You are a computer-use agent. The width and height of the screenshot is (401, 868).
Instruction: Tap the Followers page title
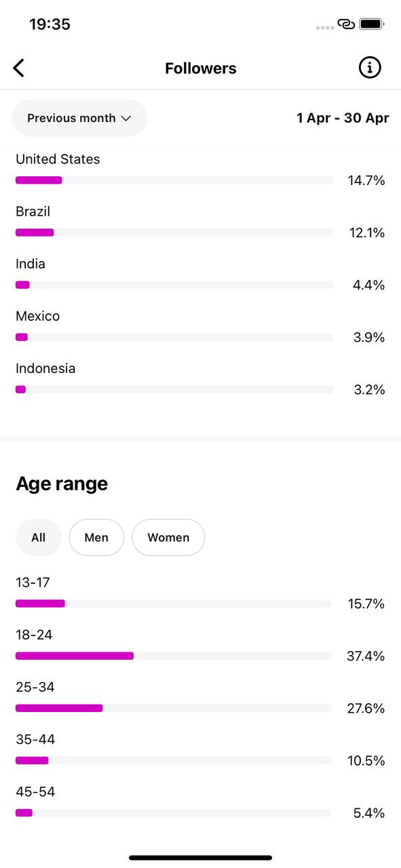click(201, 68)
